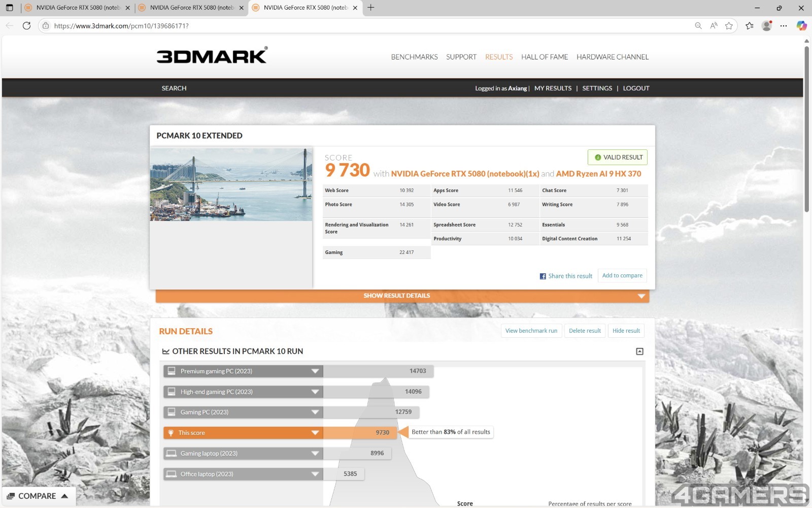Click the zoom magnifier icon in address bar
The width and height of the screenshot is (812, 508).
click(698, 25)
